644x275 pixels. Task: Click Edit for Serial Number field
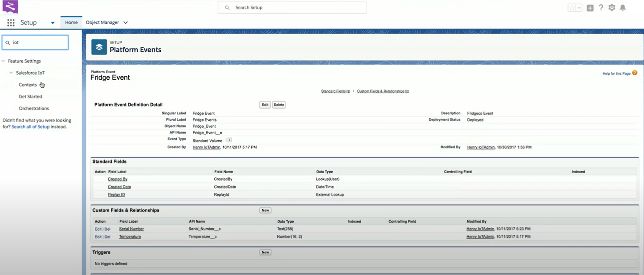pos(98,229)
